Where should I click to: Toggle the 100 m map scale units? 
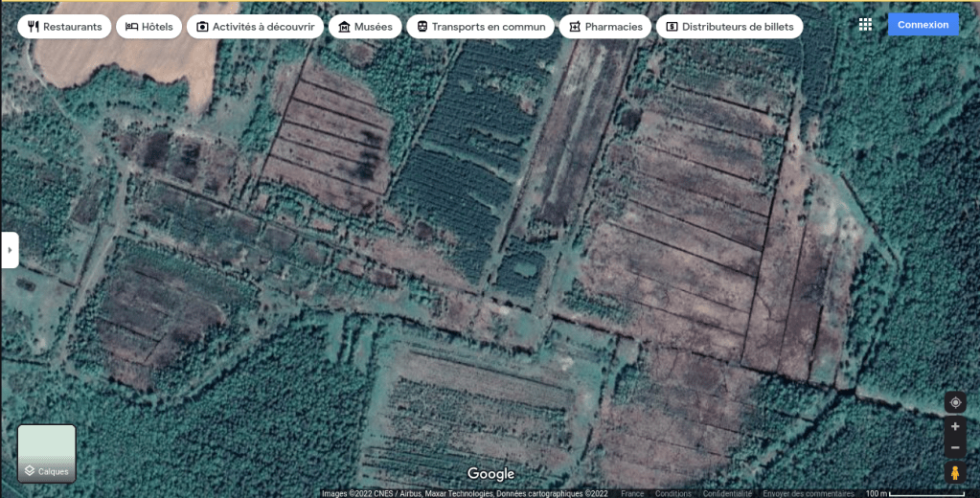[915, 494]
